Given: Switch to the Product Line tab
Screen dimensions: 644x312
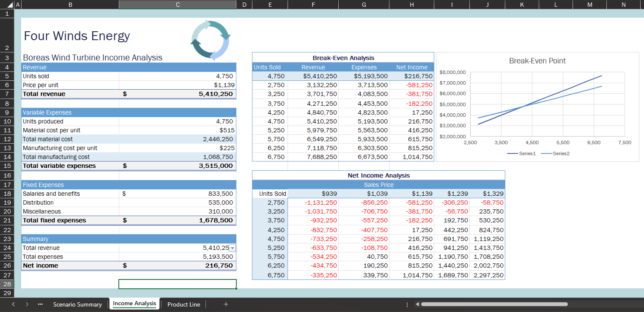Looking at the screenshot, I should 184,304.
